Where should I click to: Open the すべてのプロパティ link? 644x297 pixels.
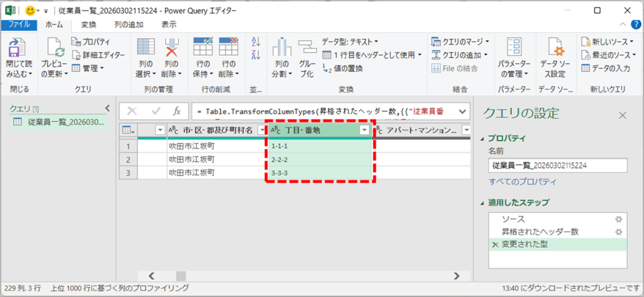523,181
